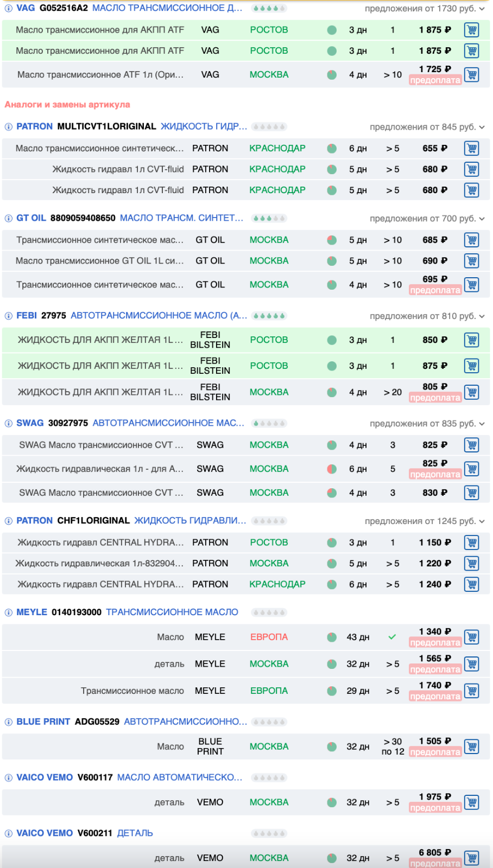The height and width of the screenshot is (868, 493).
Task: Click the cart icon in the SWAG 6 дн row
Action: point(472,469)
